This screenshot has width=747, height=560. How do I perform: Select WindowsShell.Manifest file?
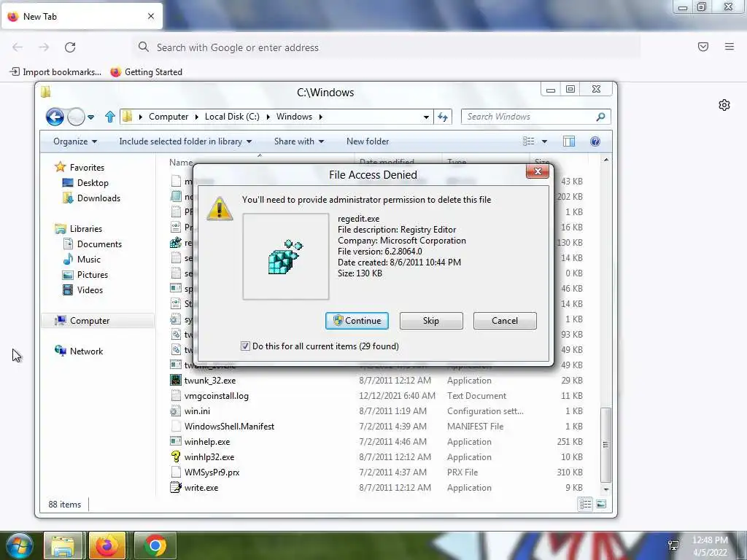[x=229, y=426]
